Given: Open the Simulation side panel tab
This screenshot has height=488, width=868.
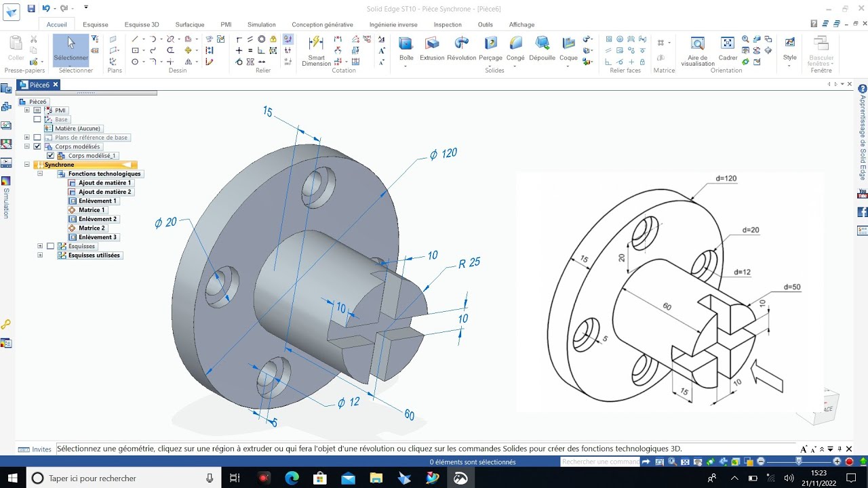Looking at the screenshot, I should pos(6,198).
